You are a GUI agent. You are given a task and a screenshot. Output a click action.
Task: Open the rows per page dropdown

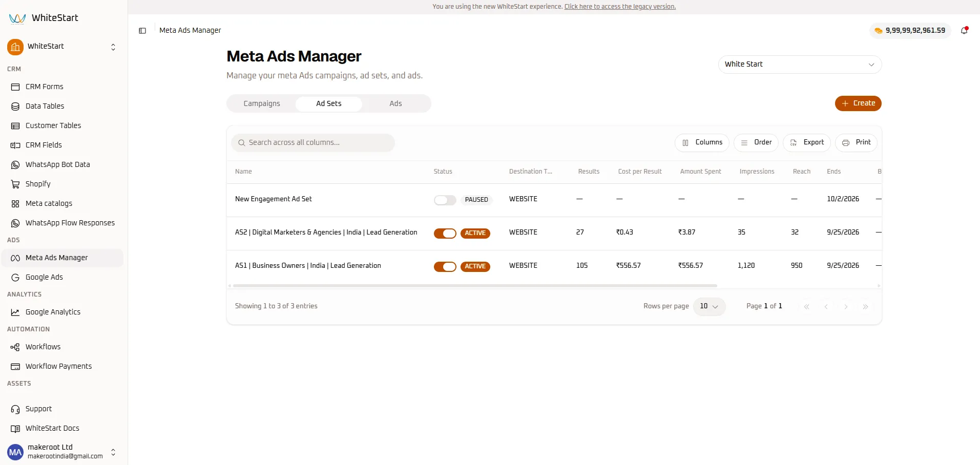tap(709, 306)
